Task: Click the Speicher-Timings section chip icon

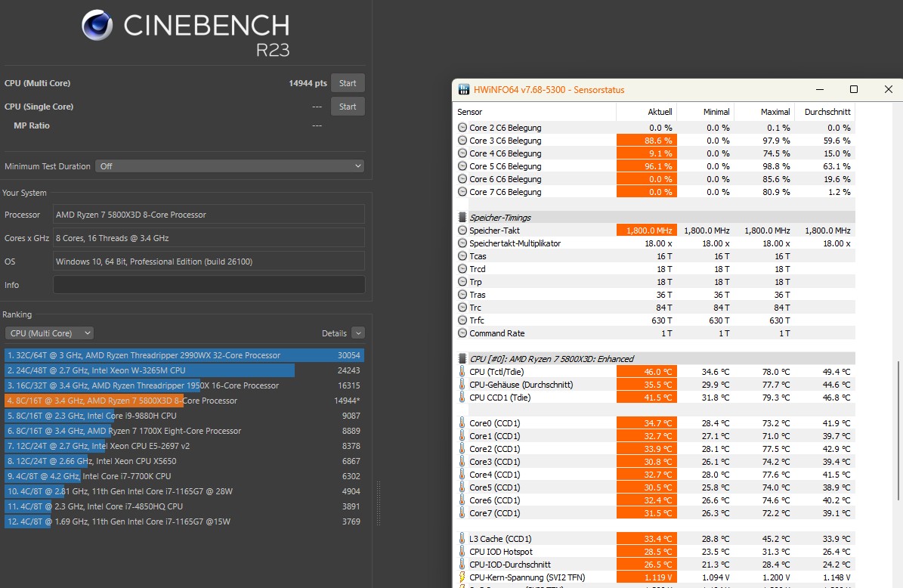Action: pos(462,217)
